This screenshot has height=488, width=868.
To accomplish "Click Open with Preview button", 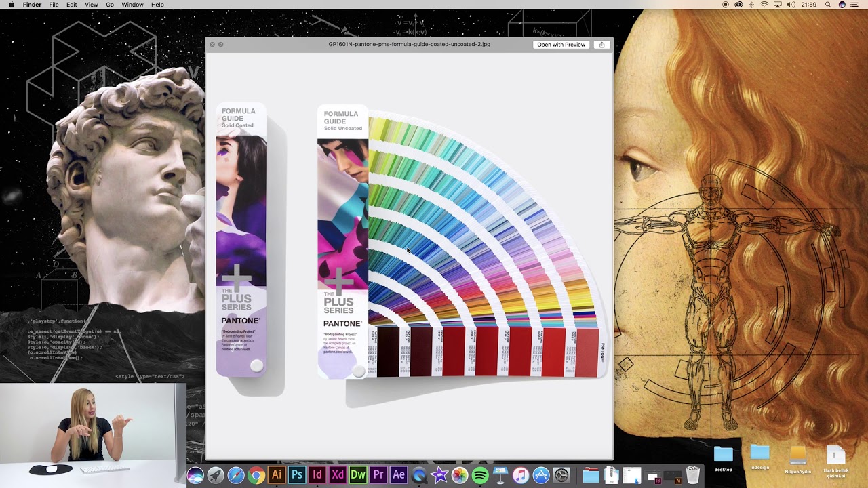I will [x=561, y=45].
